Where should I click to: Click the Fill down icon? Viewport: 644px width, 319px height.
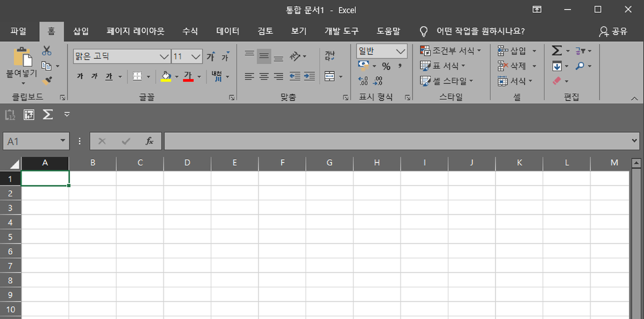click(x=556, y=66)
